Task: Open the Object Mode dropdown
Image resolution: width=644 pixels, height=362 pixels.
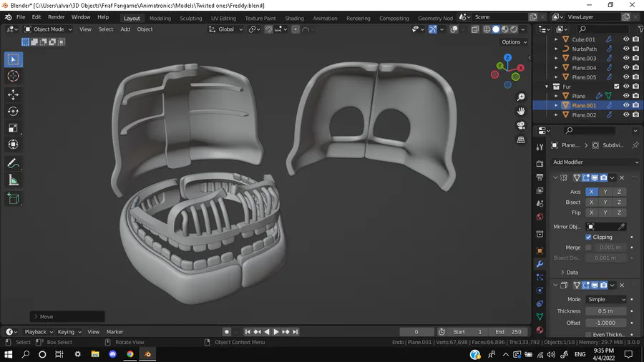Action: pos(48,29)
